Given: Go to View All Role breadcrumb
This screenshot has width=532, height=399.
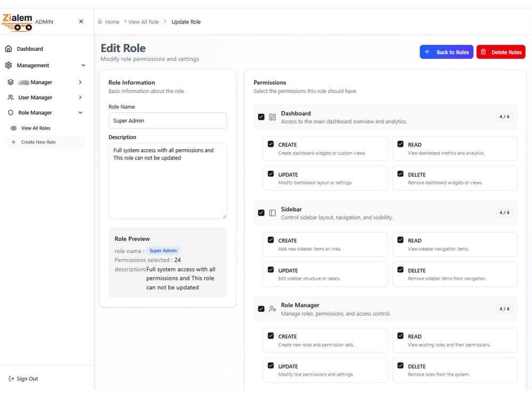Looking at the screenshot, I should coord(144,22).
